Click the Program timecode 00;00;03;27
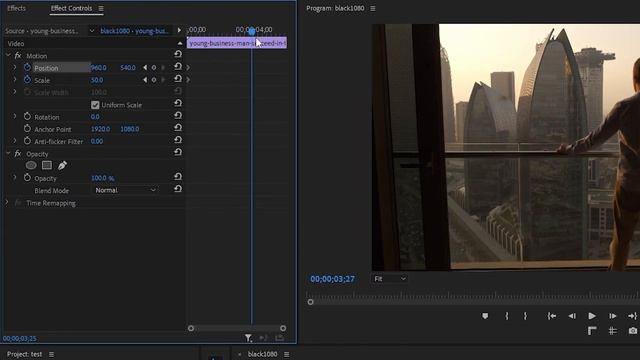The height and width of the screenshot is (360, 640). click(332, 279)
